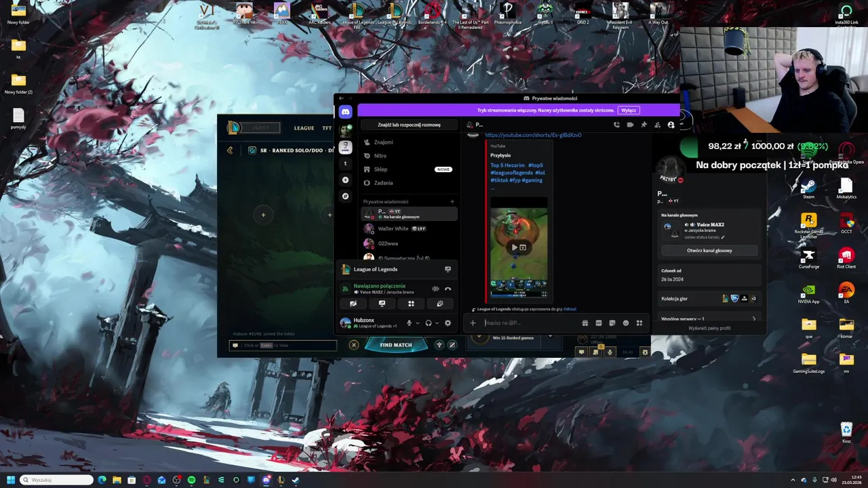Open emoji picker in message bar
This screenshot has height=488, width=868.
point(625,323)
